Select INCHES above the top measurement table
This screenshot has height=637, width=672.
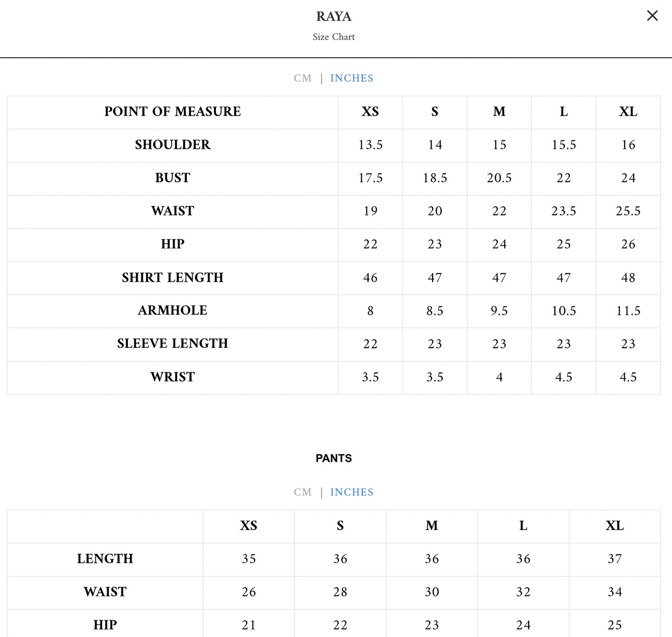[x=352, y=78]
